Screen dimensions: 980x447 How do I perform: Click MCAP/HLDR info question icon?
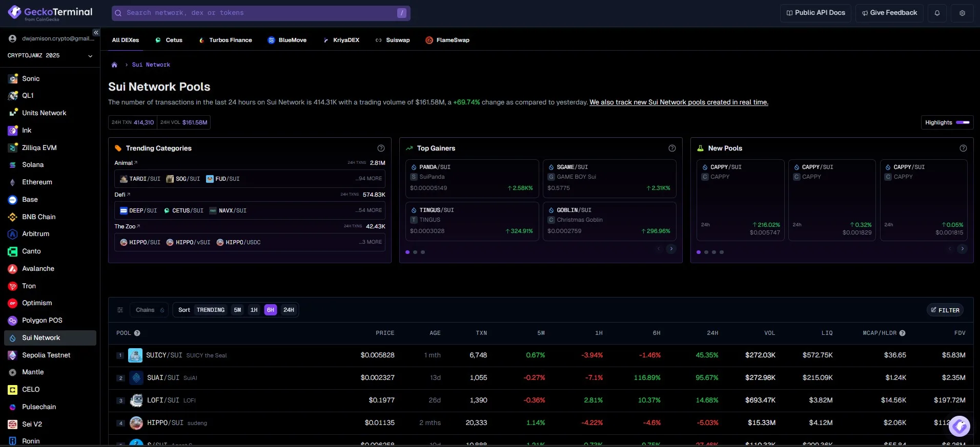pyautogui.click(x=902, y=333)
